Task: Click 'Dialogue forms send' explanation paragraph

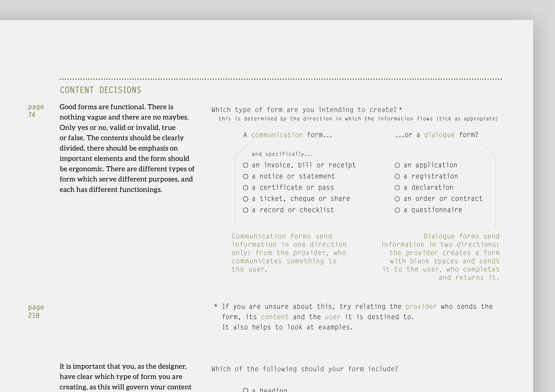Action: pyautogui.click(x=440, y=257)
